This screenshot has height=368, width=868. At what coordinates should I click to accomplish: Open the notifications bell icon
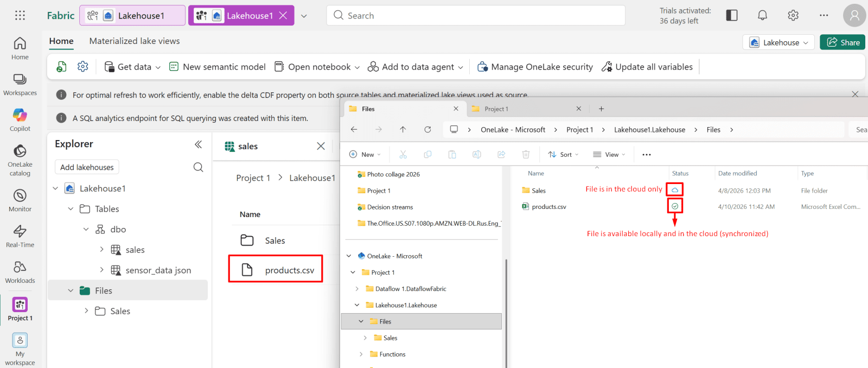(x=762, y=15)
